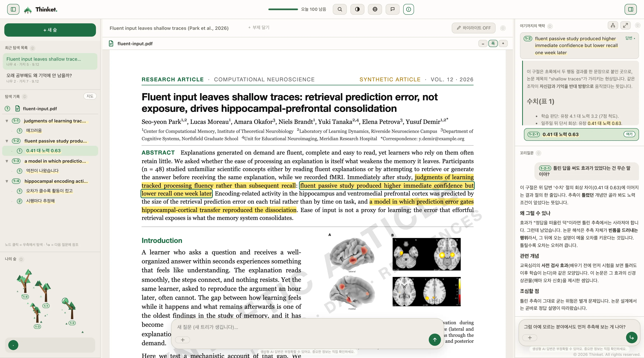644x358 pixels.
Task: Toggle the left sidebar panel icon
Action: pos(13,9)
